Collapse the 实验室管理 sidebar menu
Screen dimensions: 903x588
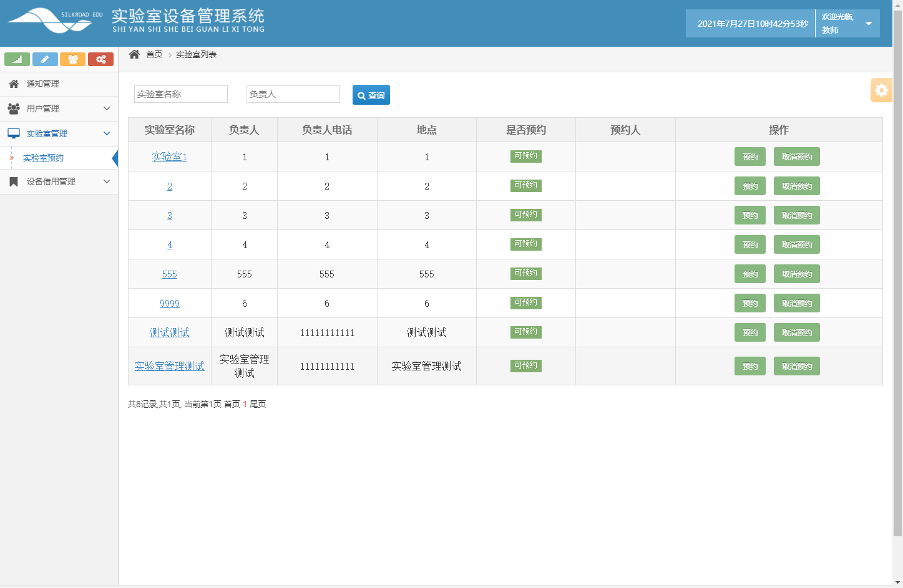pyautogui.click(x=59, y=133)
